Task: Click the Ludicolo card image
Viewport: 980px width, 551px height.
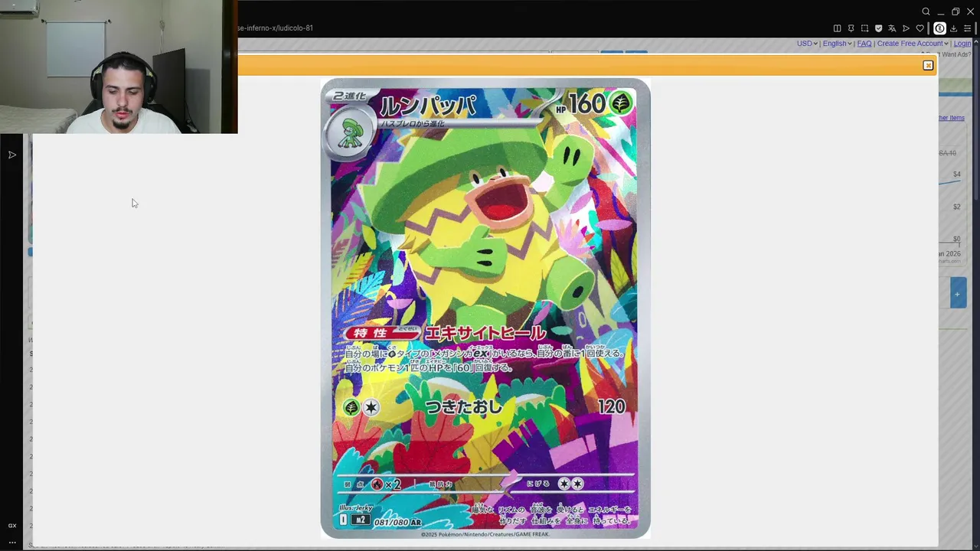Action: pos(485,308)
